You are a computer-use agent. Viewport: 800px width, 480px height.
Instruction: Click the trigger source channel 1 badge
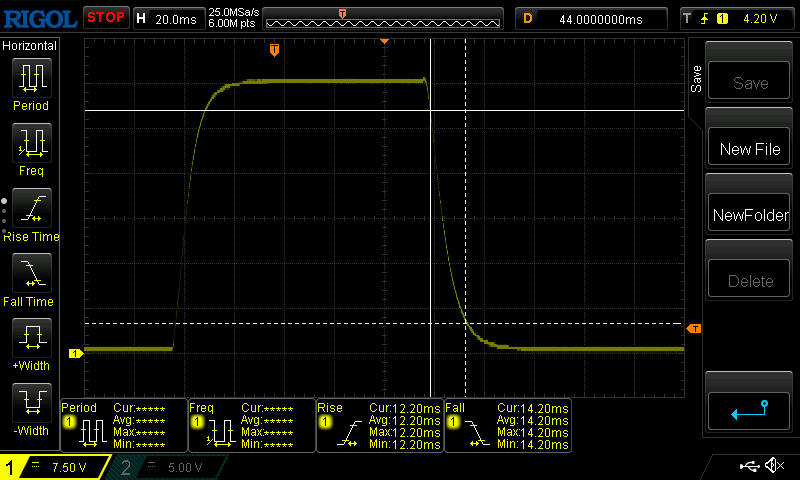pyautogui.click(x=722, y=19)
